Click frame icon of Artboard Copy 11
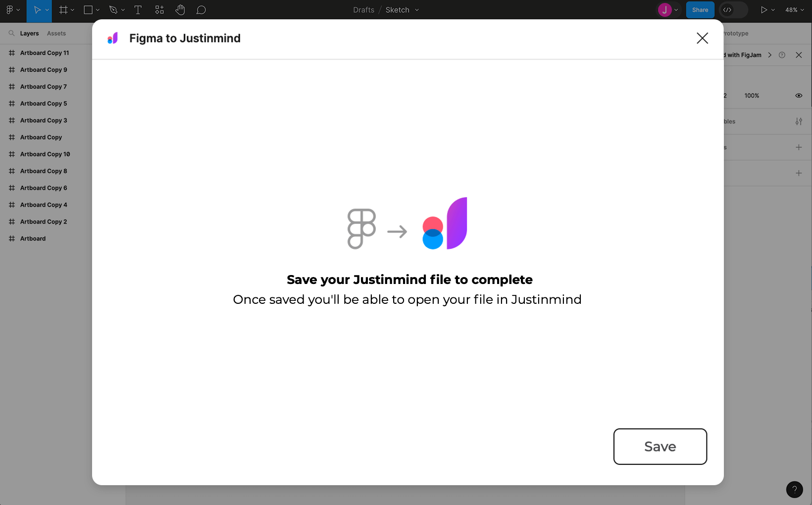Viewport: 812px width, 505px height. (x=12, y=53)
